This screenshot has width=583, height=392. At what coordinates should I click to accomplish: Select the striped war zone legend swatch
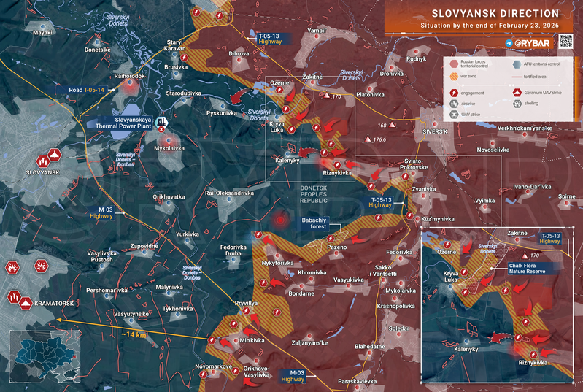click(455, 77)
